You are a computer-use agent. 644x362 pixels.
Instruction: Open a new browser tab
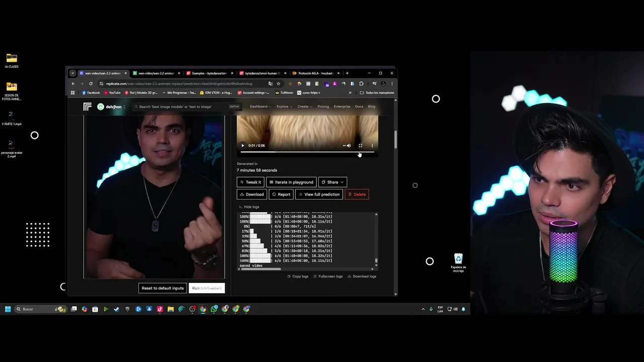[347, 73]
